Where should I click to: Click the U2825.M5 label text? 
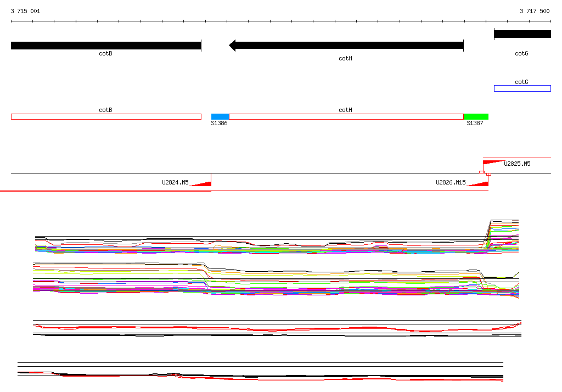(517, 164)
